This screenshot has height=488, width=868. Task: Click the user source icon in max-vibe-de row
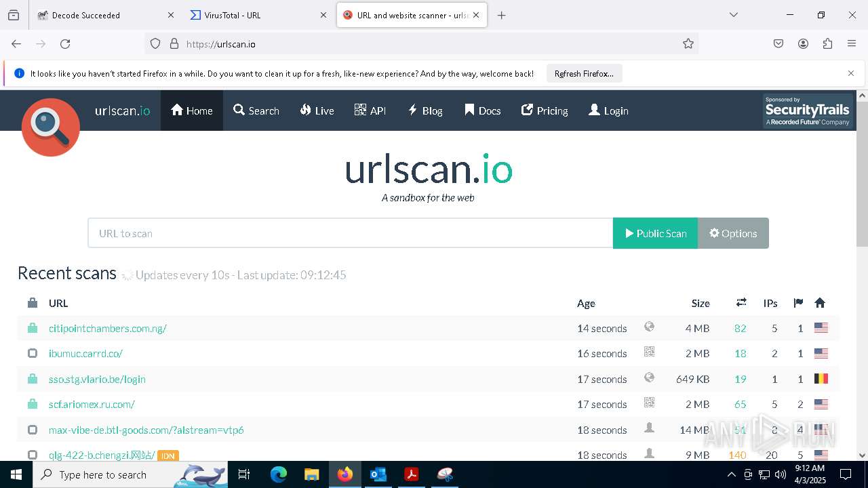(x=649, y=428)
